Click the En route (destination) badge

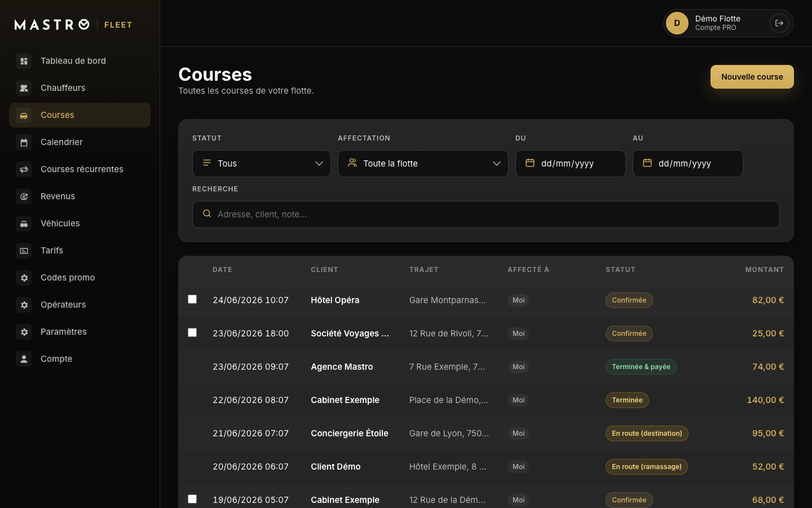[x=647, y=433]
